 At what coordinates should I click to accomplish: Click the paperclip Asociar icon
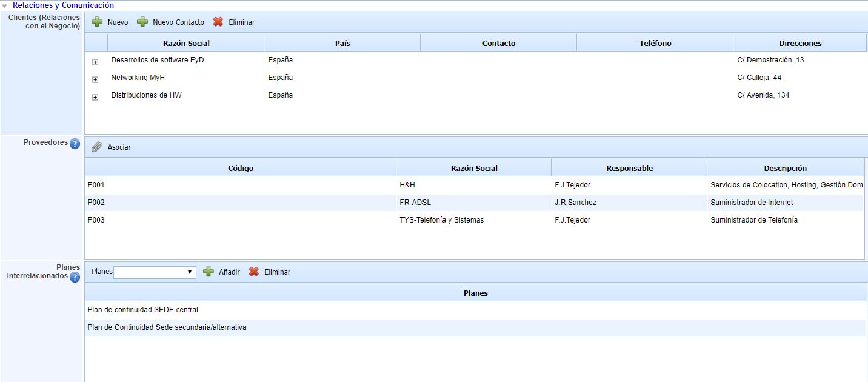point(97,147)
